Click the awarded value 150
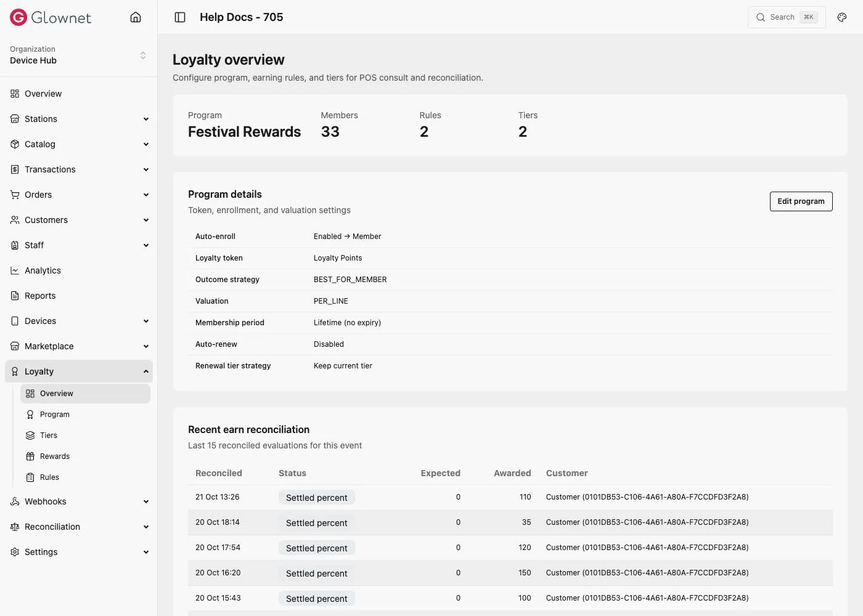Viewport: 863px width, 616px height. [x=525, y=573]
